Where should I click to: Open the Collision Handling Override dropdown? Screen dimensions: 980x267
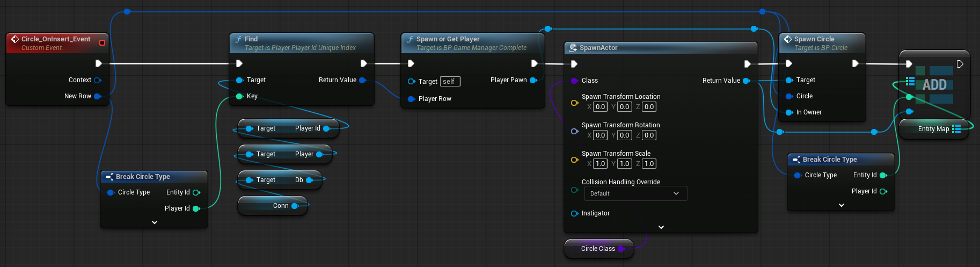635,193
